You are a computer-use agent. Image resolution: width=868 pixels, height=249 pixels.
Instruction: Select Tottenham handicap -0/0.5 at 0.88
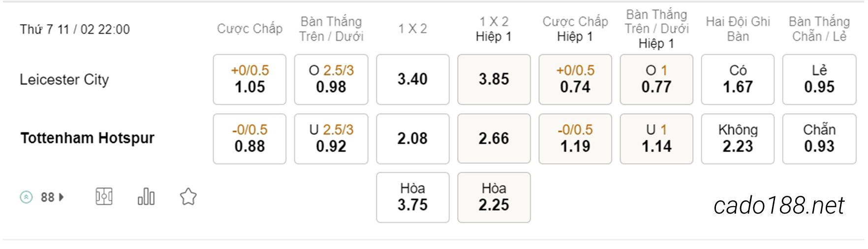249,139
